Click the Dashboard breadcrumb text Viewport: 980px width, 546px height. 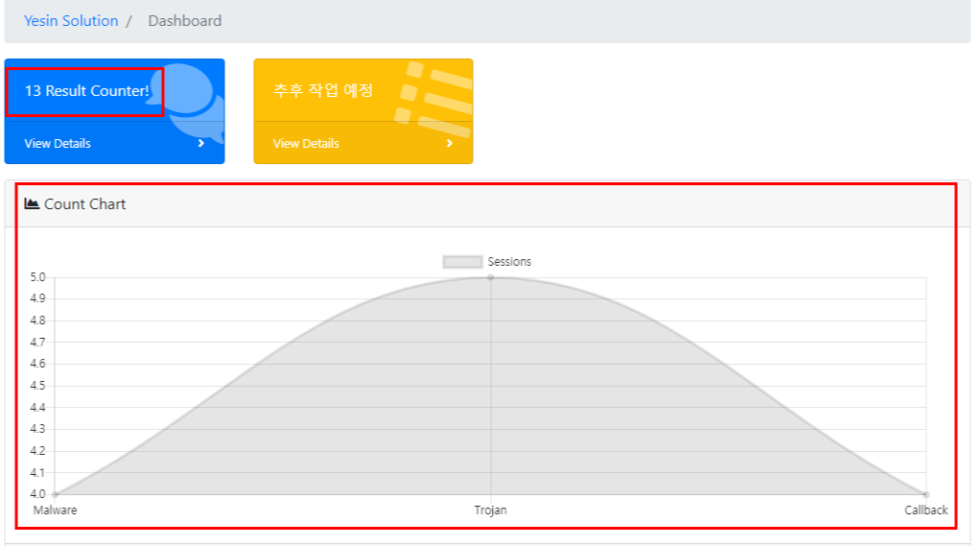coord(184,21)
